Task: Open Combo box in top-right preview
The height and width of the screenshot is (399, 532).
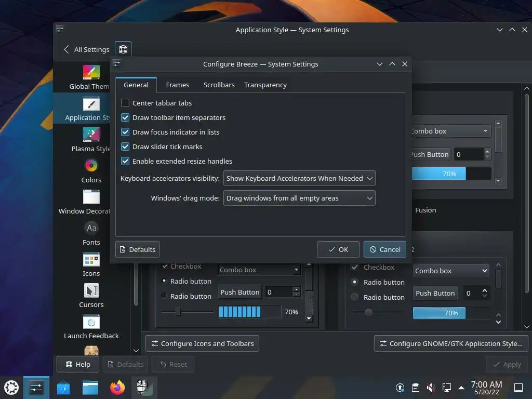Action: (451, 131)
